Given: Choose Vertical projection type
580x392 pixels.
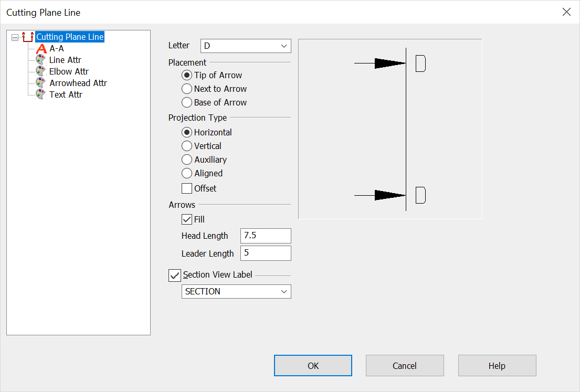Looking at the screenshot, I should pyautogui.click(x=186, y=146).
